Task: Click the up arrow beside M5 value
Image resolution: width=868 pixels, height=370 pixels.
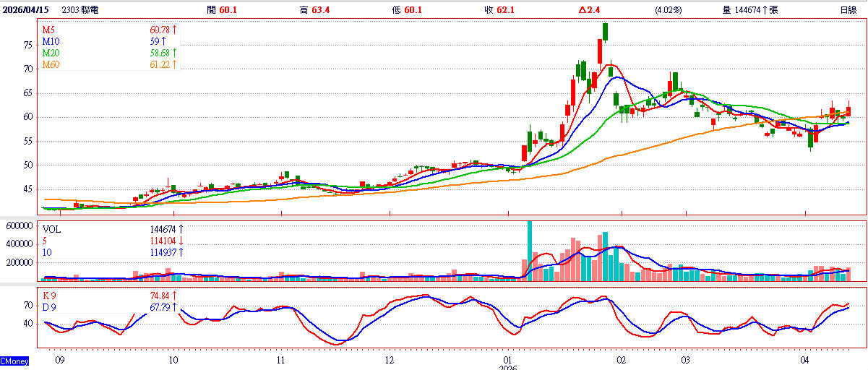Action: pyautogui.click(x=174, y=30)
